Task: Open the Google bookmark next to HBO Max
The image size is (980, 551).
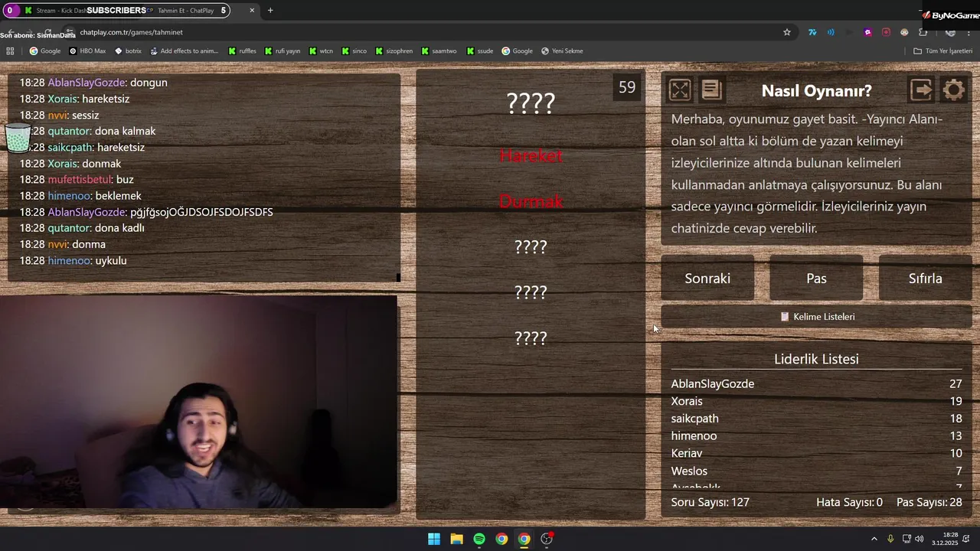Action: point(45,51)
